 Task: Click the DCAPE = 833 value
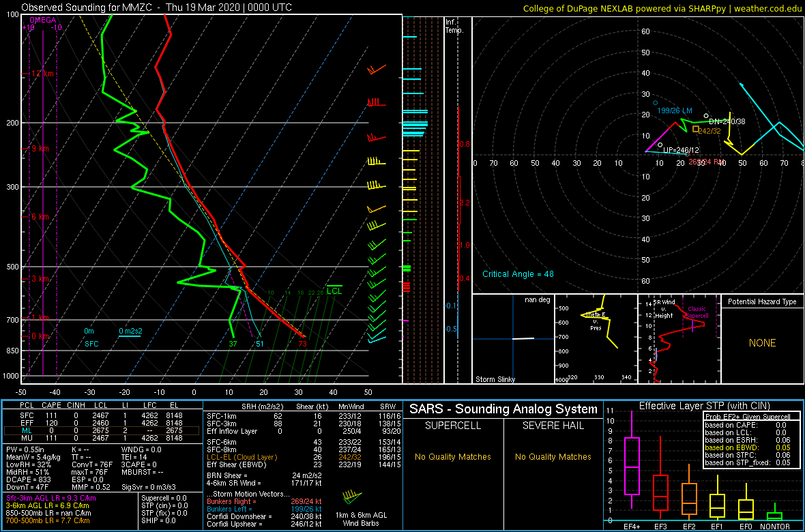click(28, 479)
